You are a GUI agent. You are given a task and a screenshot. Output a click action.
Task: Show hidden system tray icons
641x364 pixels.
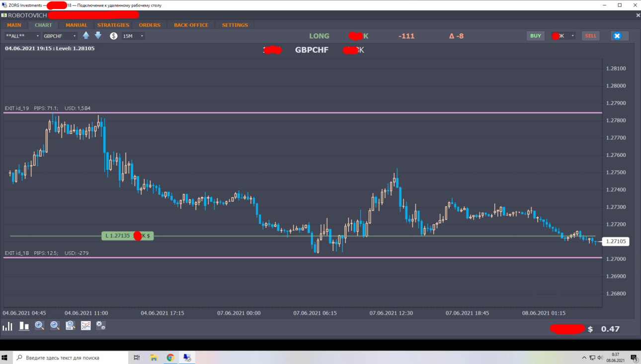(584, 358)
